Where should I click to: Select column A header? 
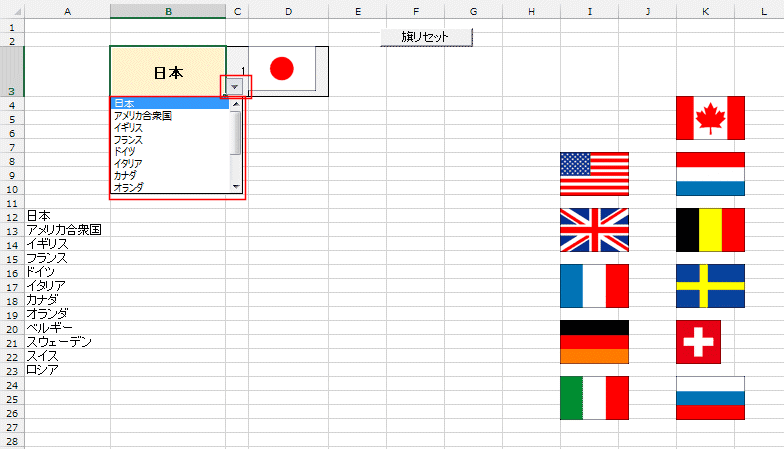[x=68, y=12]
